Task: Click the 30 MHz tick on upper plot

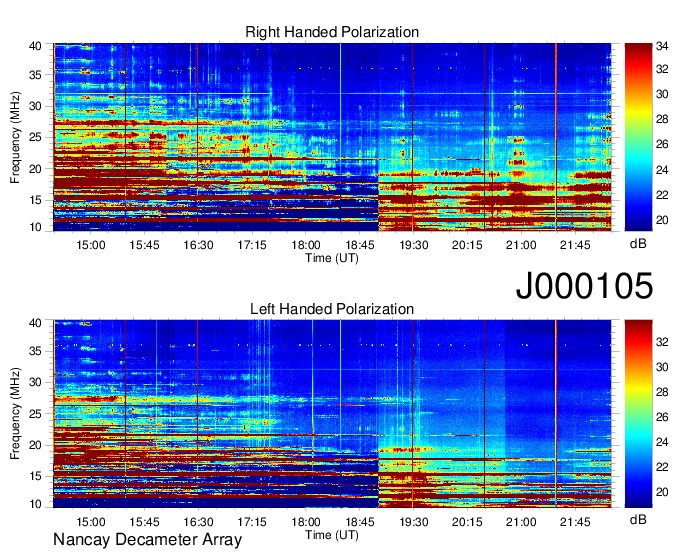Action: (35, 106)
